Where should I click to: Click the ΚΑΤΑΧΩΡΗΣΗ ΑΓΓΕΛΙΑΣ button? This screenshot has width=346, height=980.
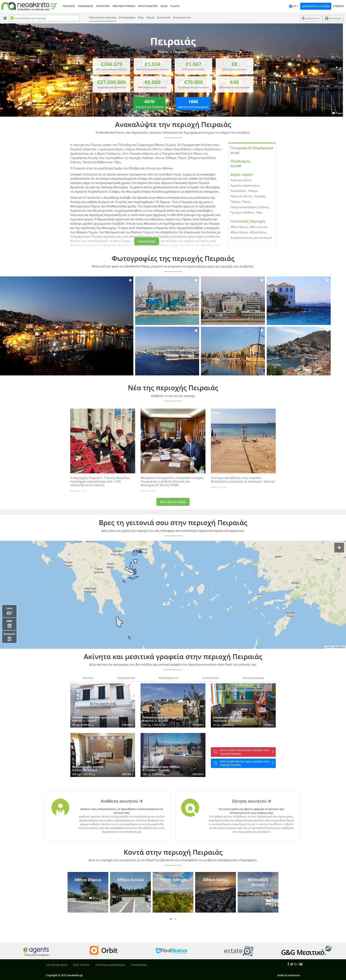point(316,6)
